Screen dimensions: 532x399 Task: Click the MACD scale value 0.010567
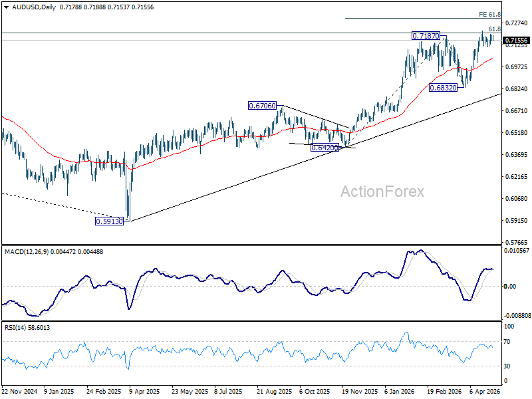pyautogui.click(x=517, y=251)
